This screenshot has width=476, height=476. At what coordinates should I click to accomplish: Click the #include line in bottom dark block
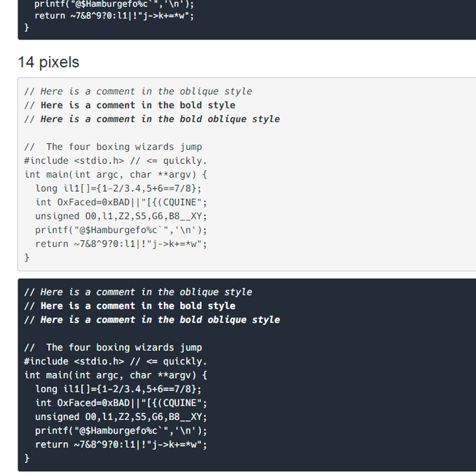[115, 362]
